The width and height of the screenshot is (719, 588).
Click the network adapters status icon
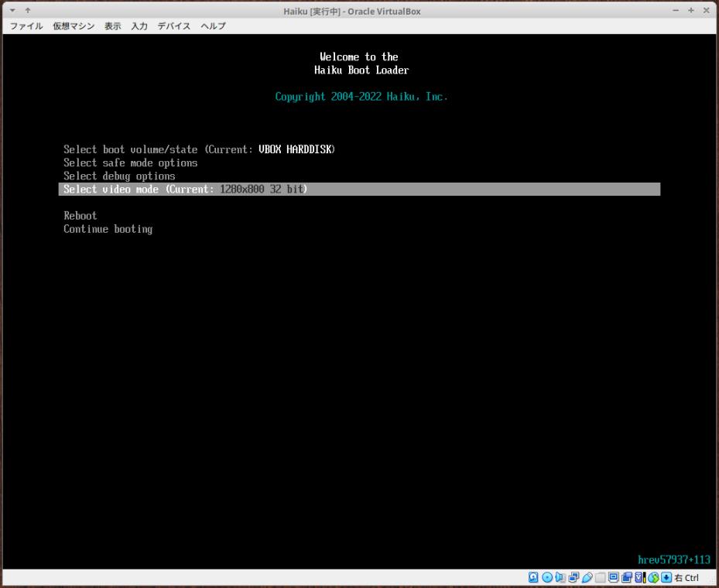pyautogui.click(x=573, y=577)
